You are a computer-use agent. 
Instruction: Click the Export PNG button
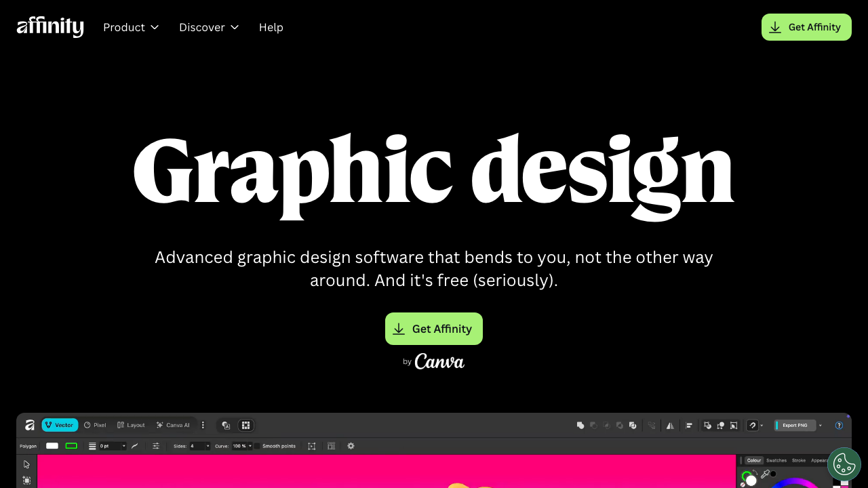click(x=795, y=426)
